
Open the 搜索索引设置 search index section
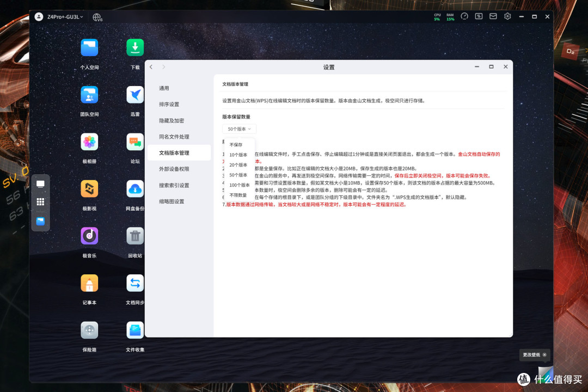[179, 185]
